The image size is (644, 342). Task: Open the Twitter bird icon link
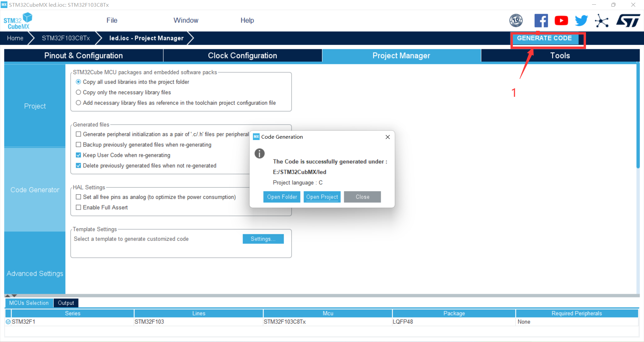(581, 20)
